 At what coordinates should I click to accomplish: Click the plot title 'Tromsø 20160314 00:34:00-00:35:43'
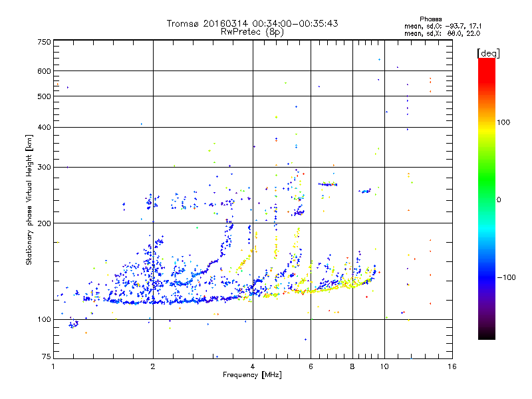(x=252, y=23)
